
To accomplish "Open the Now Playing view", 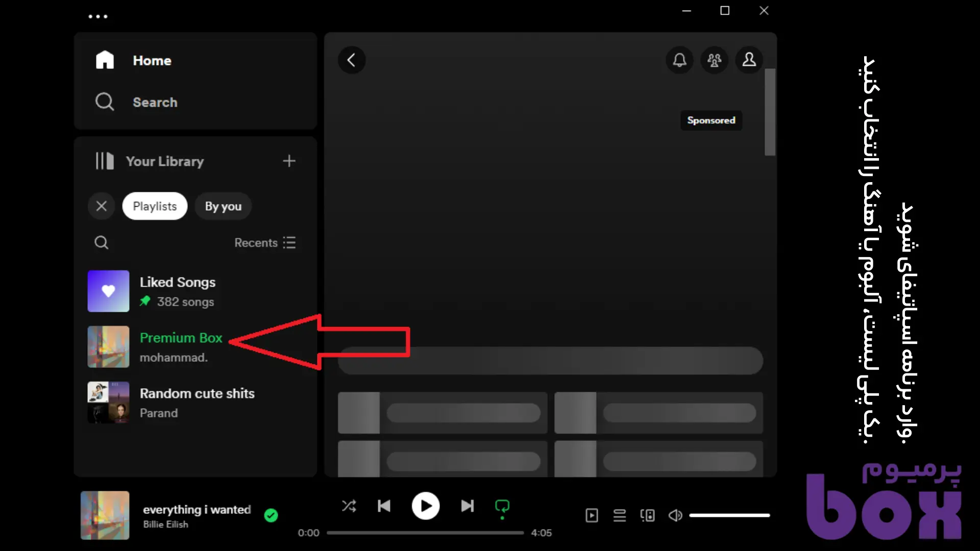I will coord(592,515).
